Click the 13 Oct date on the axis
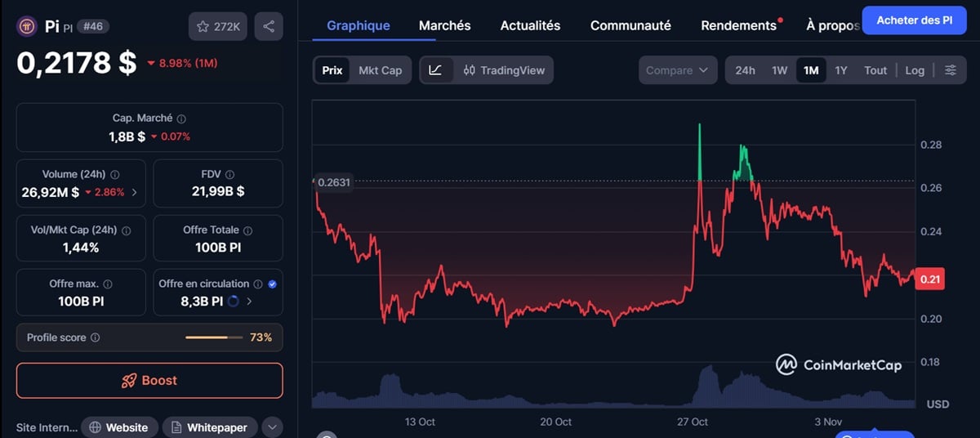This screenshot has width=980, height=438. (421, 422)
